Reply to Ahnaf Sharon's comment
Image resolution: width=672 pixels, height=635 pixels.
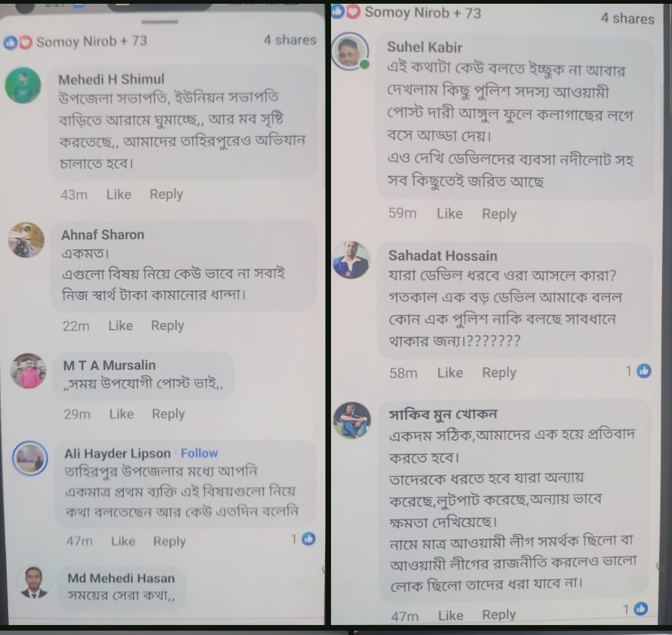(x=167, y=326)
